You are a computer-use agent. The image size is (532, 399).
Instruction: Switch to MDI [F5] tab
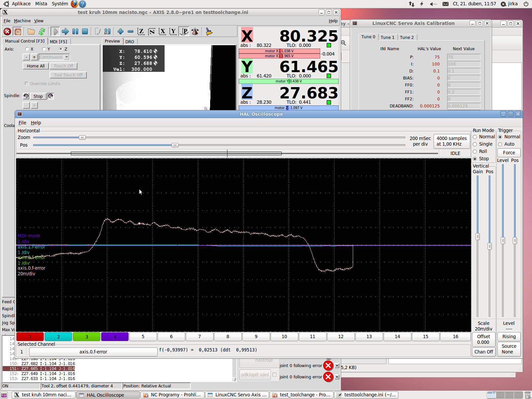click(x=59, y=42)
